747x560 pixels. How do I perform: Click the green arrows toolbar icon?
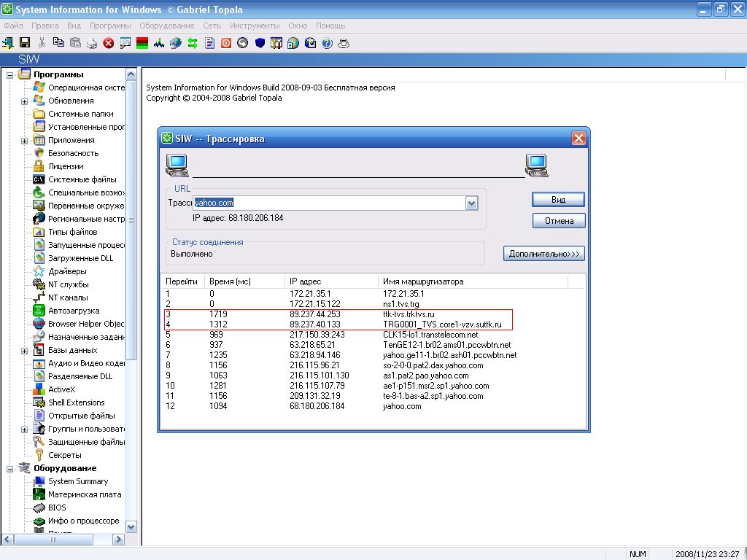(193, 43)
